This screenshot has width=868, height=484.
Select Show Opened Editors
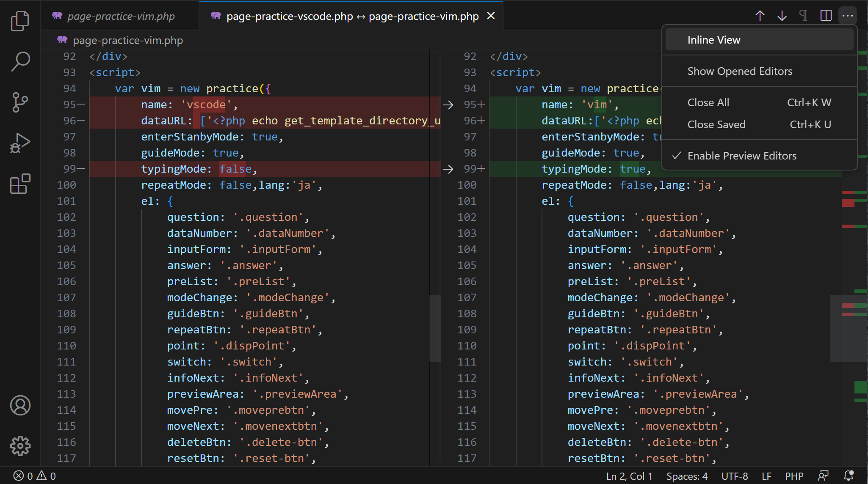click(x=759, y=71)
